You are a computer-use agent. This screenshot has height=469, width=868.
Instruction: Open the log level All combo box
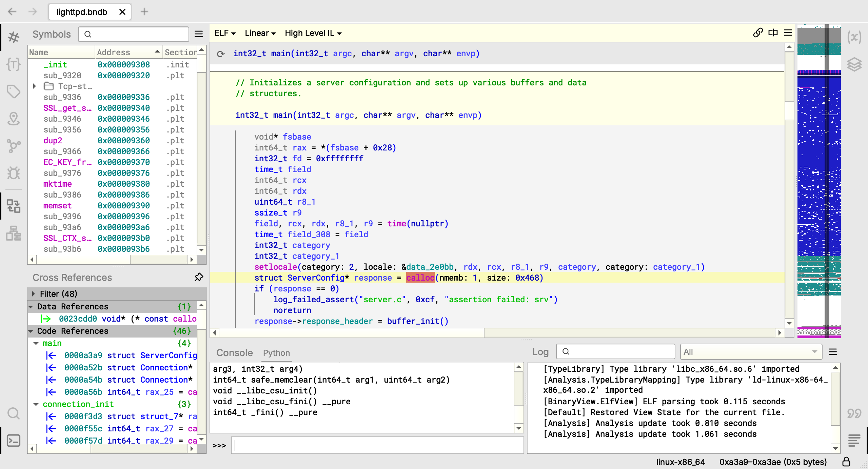click(x=751, y=352)
